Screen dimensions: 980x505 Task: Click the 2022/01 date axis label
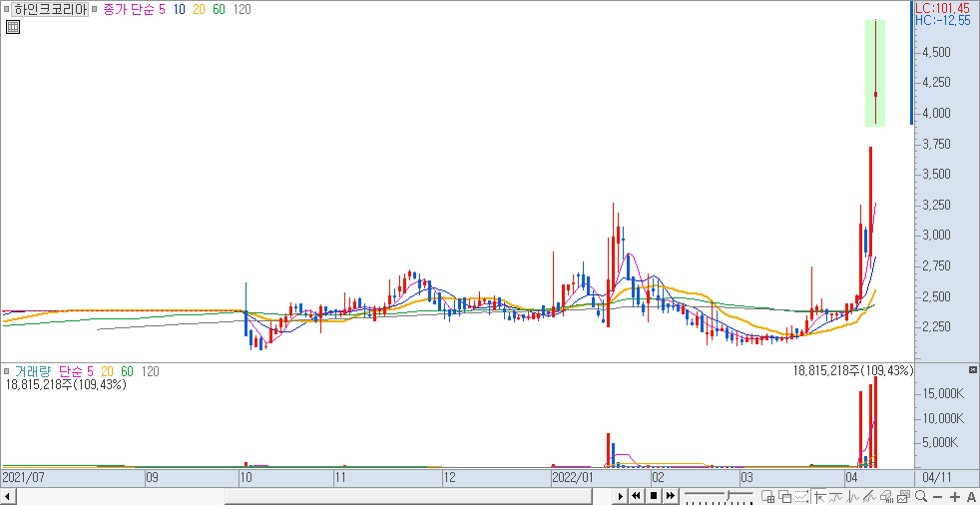(x=573, y=478)
